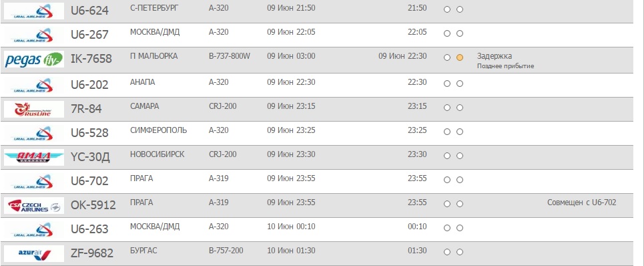The image size is (644, 266).
Task: Click Ural Airlines logo beside U6-263
Action: 34,229
